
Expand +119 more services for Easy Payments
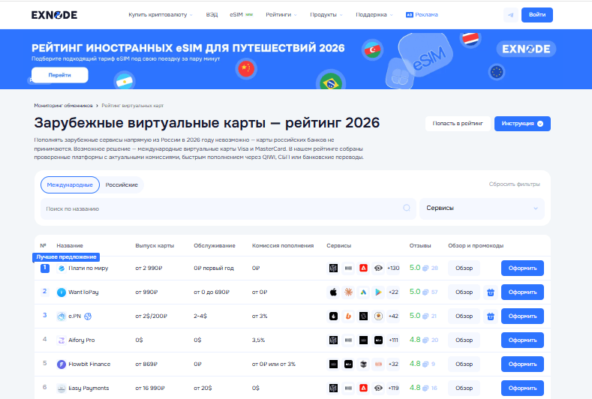pos(393,388)
